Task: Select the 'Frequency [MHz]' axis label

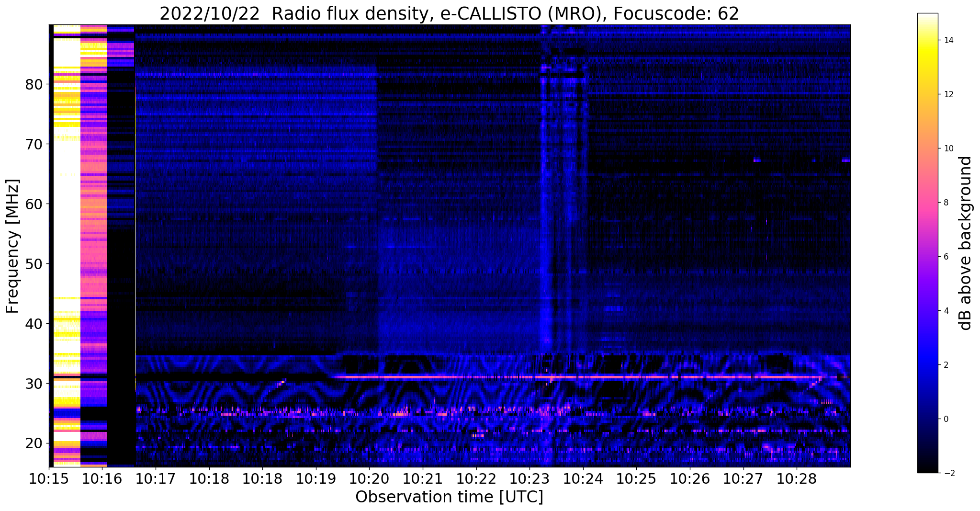Action: pos(13,246)
